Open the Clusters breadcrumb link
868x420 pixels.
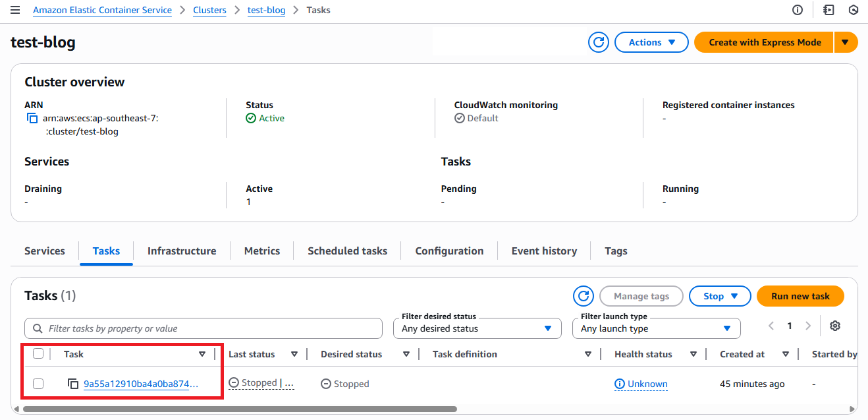[x=209, y=10]
